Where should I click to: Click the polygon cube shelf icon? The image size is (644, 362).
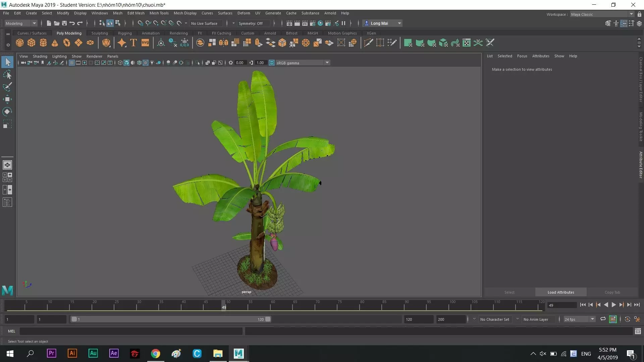tap(32, 43)
